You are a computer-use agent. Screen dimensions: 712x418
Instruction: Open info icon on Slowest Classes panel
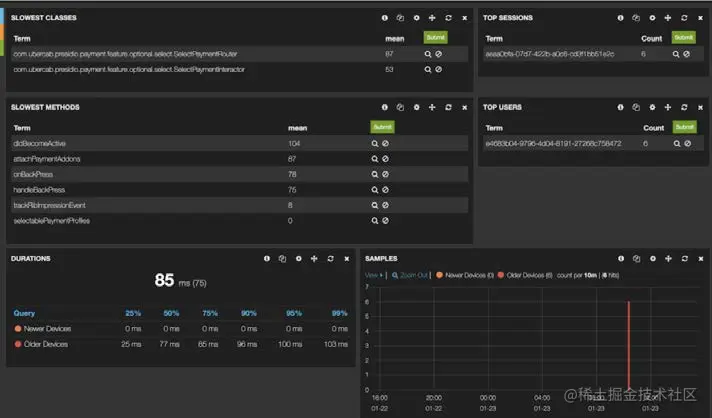[385, 18]
